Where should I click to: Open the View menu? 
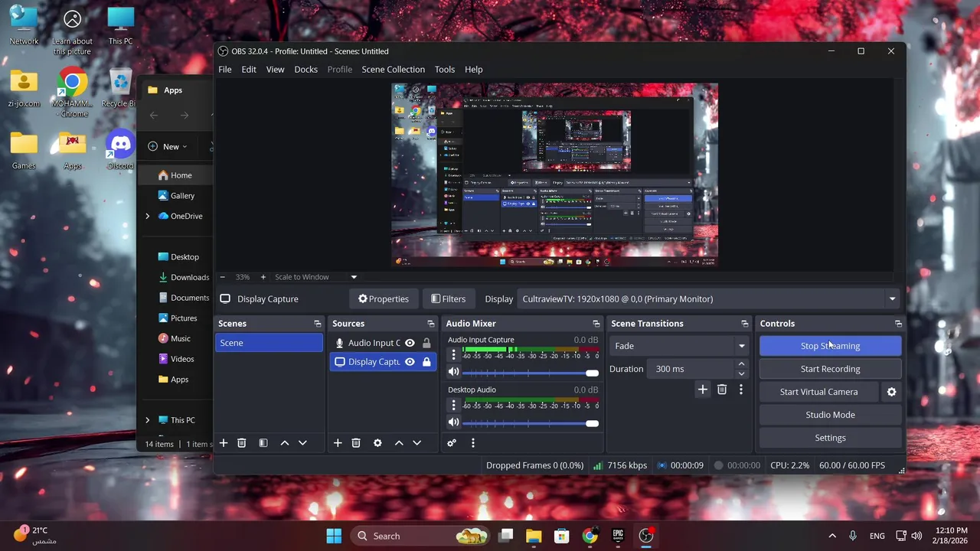tap(275, 70)
